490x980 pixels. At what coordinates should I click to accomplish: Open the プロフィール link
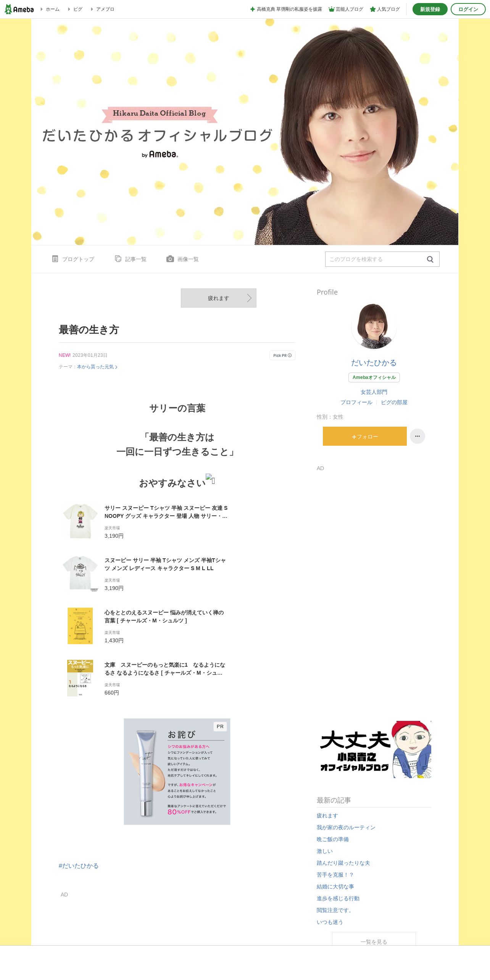point(356,402)
